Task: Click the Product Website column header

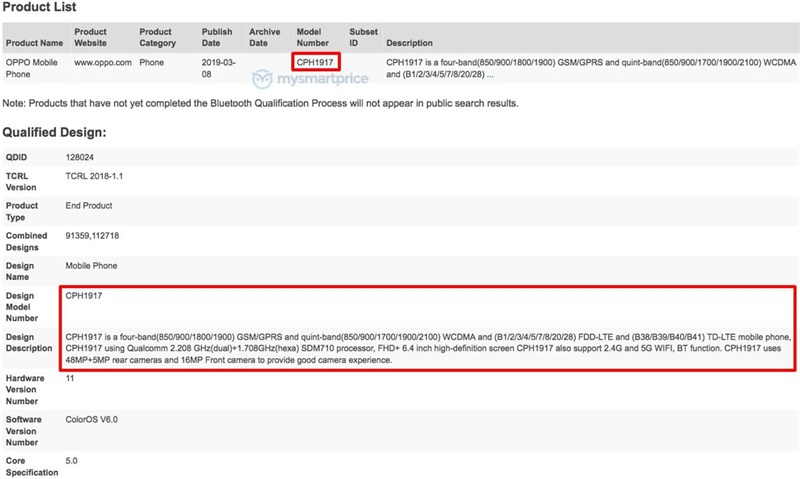Action: point(90,37)
